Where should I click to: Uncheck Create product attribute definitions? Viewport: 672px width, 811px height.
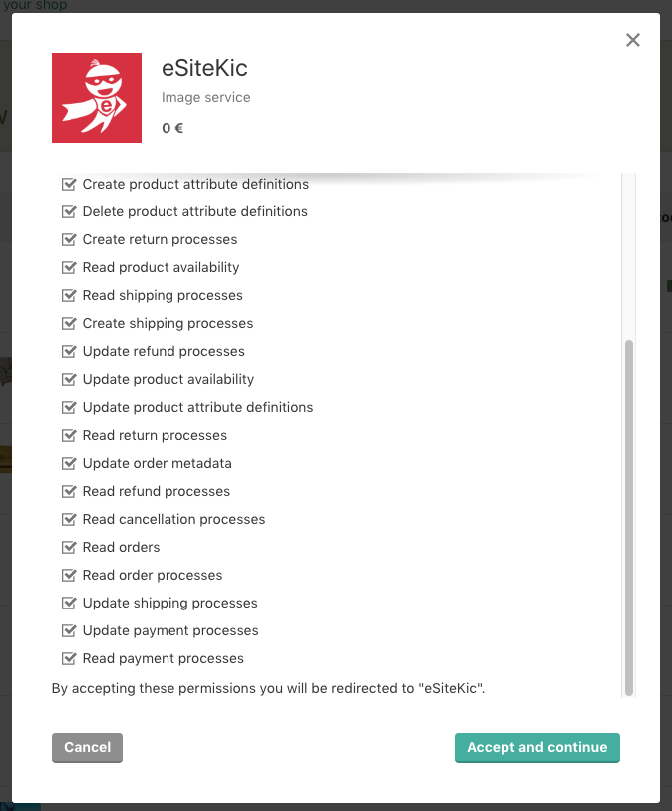[69, 184]
